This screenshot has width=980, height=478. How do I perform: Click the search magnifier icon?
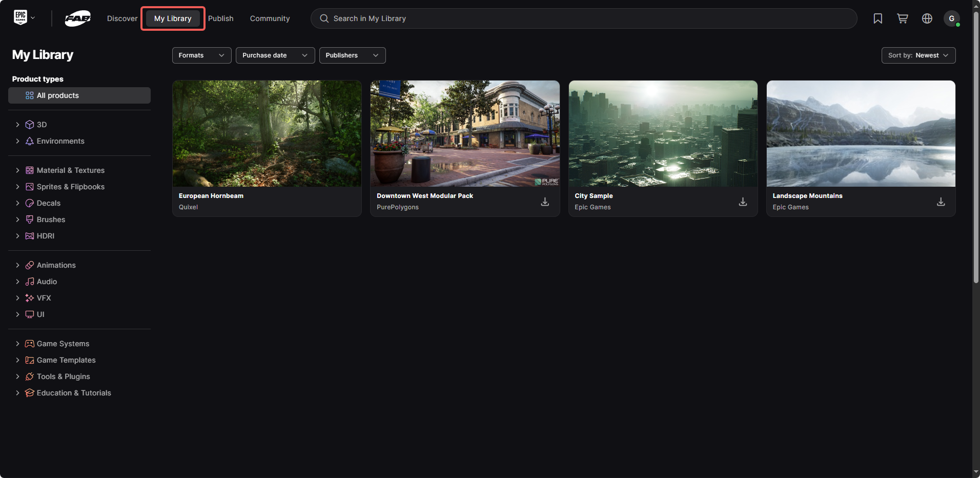[324, 18]
